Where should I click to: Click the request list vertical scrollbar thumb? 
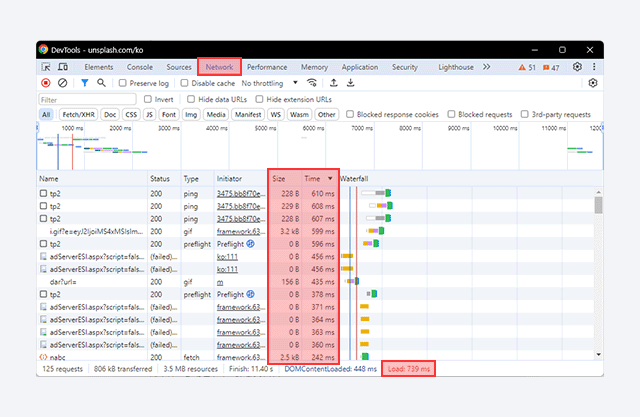click(598, 205)
